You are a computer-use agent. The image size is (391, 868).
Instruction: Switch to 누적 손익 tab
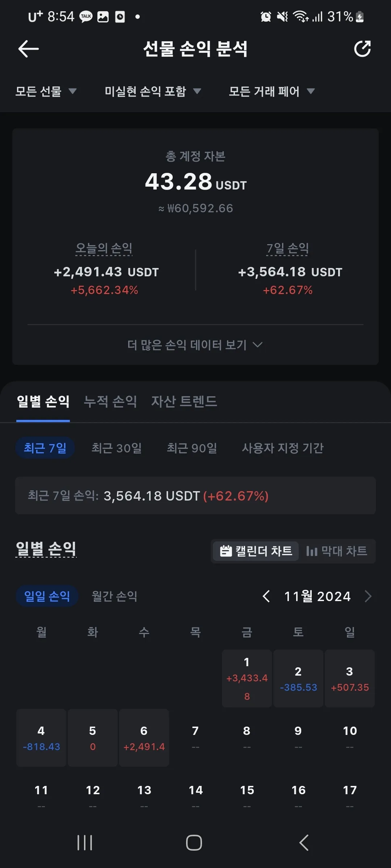click(x=110, y=401)
